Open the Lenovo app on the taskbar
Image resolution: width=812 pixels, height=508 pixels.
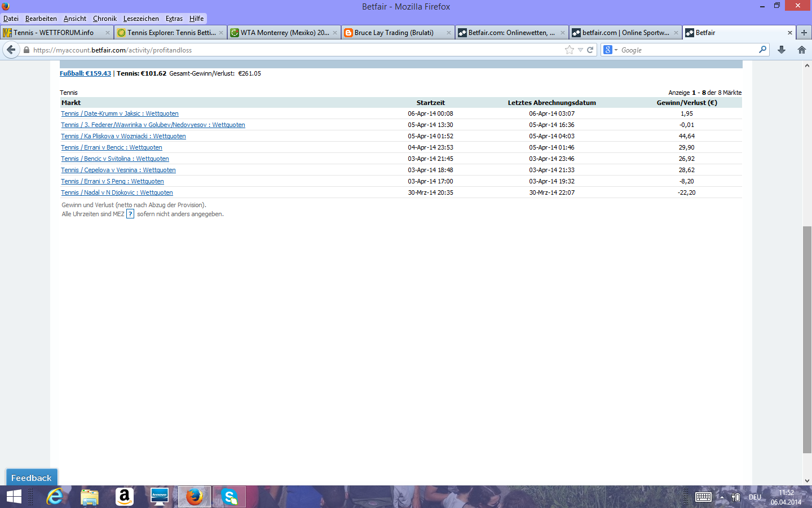(x=160, y=497)
